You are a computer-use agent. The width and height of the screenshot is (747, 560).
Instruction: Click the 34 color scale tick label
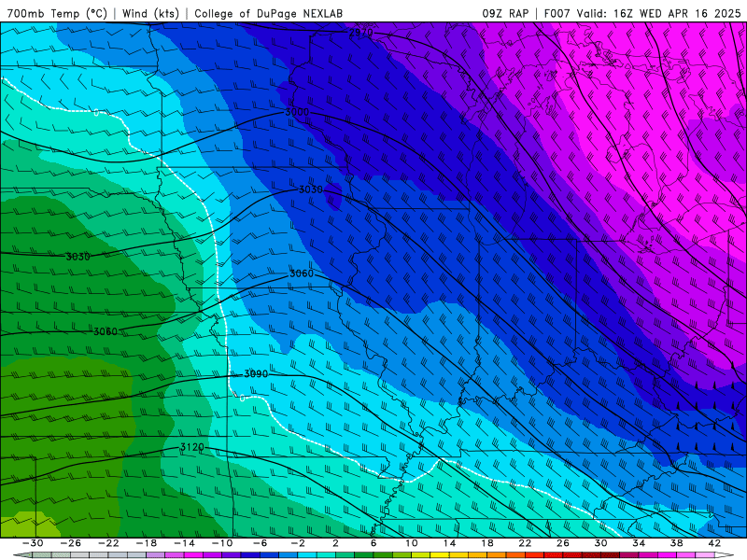pyautogui.click(x=639, y=543)
